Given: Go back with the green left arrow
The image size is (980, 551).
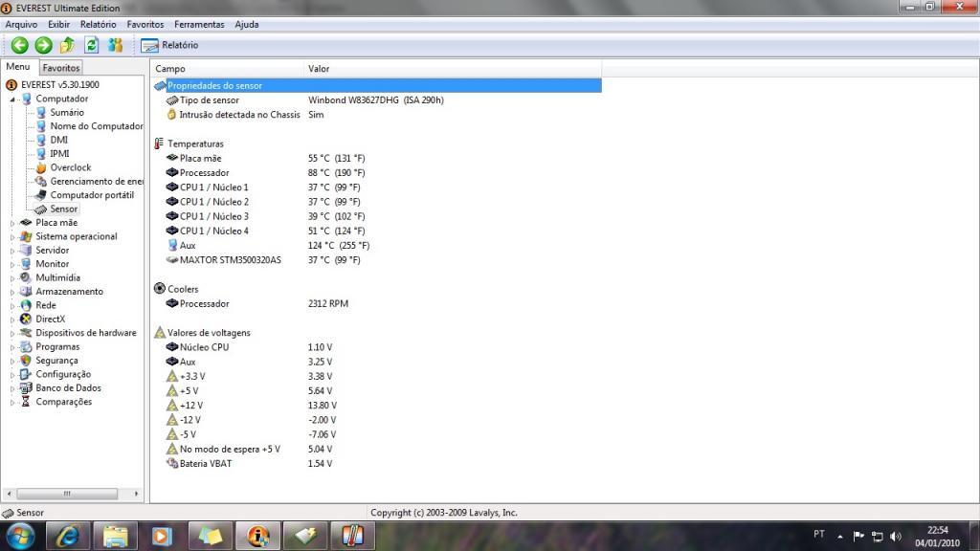Looking at the screenshot, I should tap(20, 45).
